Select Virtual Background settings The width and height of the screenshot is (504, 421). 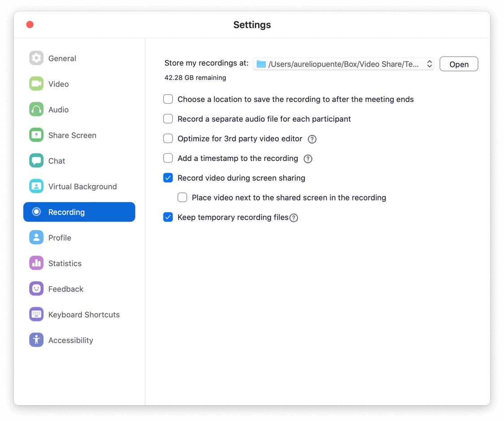coord(79,186)
